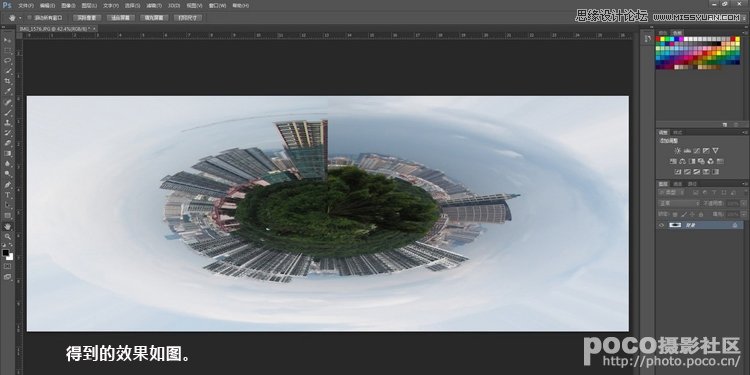The image size is (750, 375).
Task: Select the Path Selection tool
Action: pos(7,205)
